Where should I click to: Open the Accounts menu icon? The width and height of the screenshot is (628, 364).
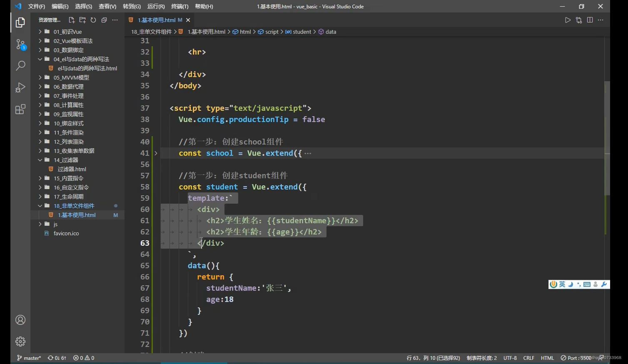[20, 320]
